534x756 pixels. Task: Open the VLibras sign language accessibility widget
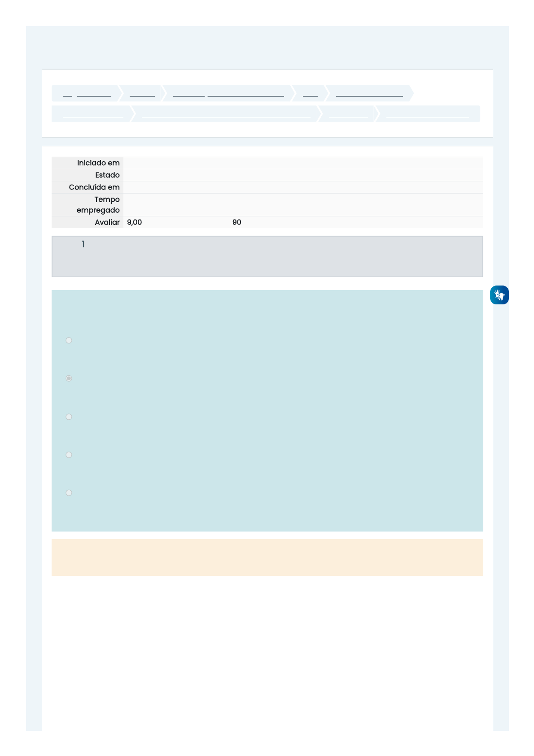499,295
